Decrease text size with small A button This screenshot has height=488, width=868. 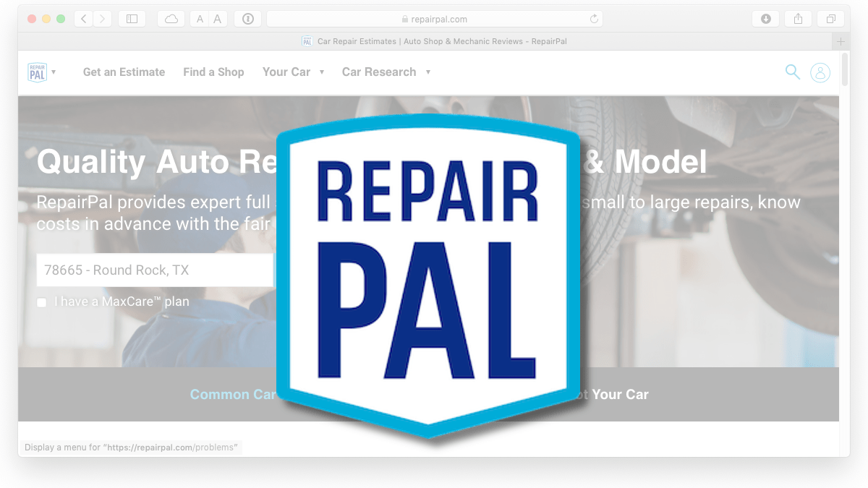point(200,19)
